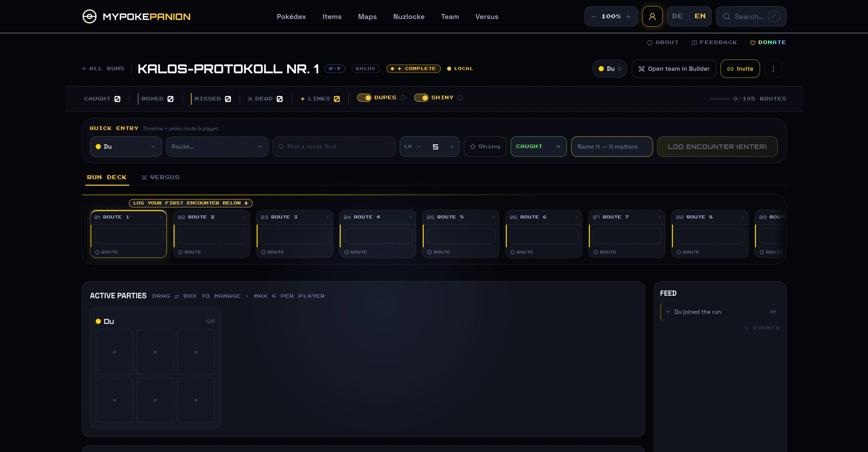Click the Route 1 card status dot
868x452 pixels.
coord(161,217)
